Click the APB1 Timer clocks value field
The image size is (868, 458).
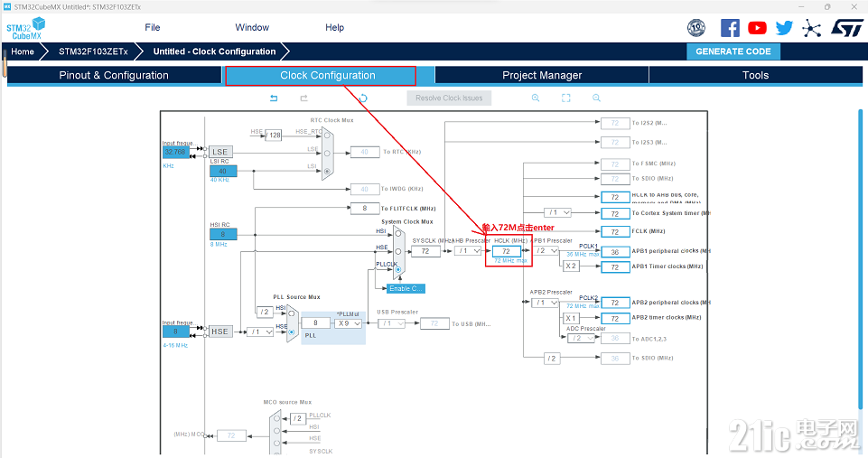(615, 266)
